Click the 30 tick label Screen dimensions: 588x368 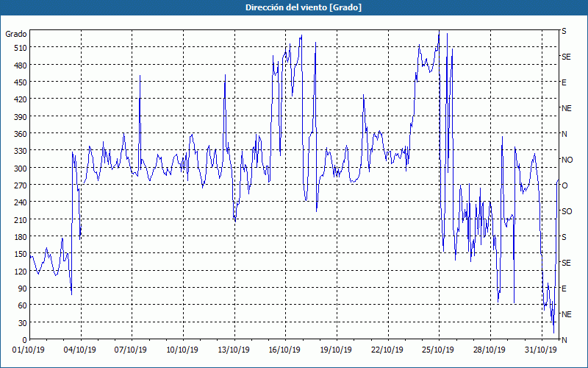click(22, 323)
